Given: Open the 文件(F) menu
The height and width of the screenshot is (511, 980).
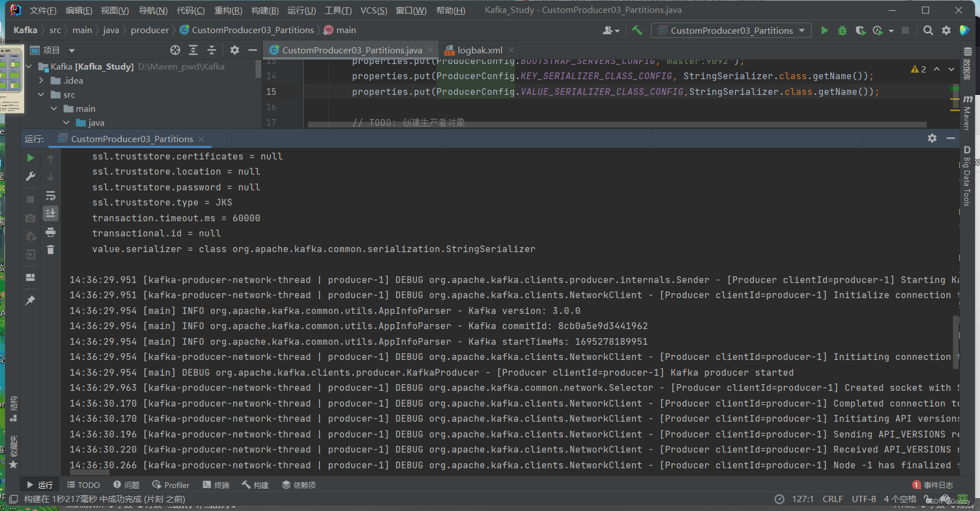Looking at the screenshot, I should (x=43, y=11).
